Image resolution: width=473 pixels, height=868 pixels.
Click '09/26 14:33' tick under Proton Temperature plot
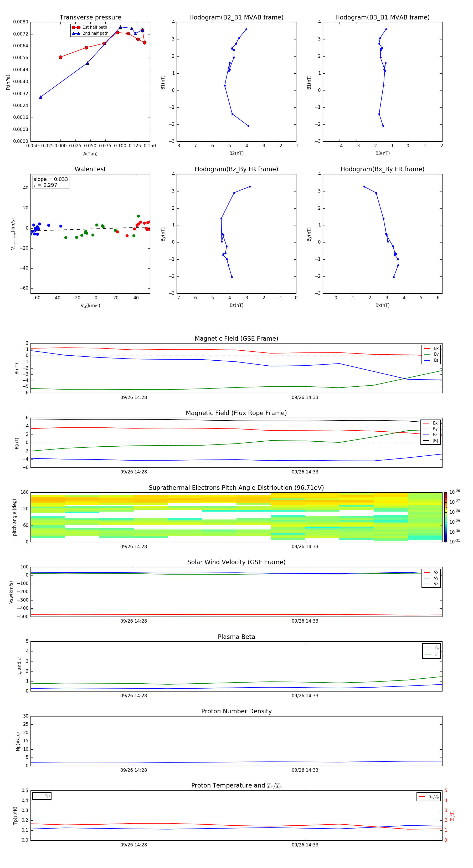(305, 845)
